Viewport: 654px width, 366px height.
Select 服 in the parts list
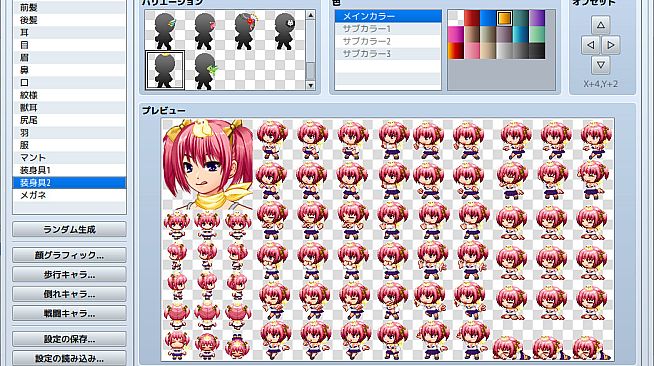[69, 145]
